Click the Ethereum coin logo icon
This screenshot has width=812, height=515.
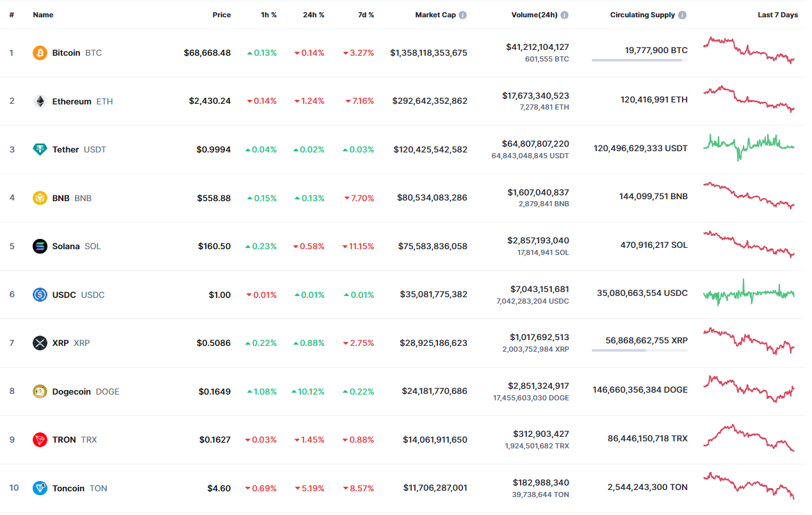click(x=40, y=101)
